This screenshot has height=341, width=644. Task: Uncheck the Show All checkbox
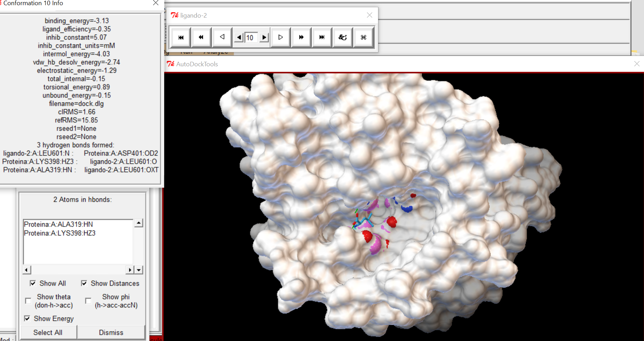click(33, 283)
